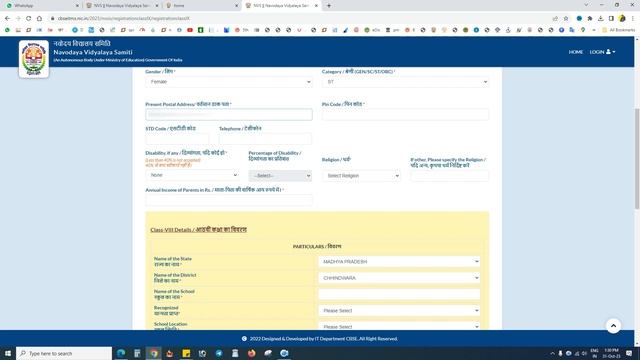Click the taskbar clock showing time
640x360 pixels.
(x=611, y=353)
